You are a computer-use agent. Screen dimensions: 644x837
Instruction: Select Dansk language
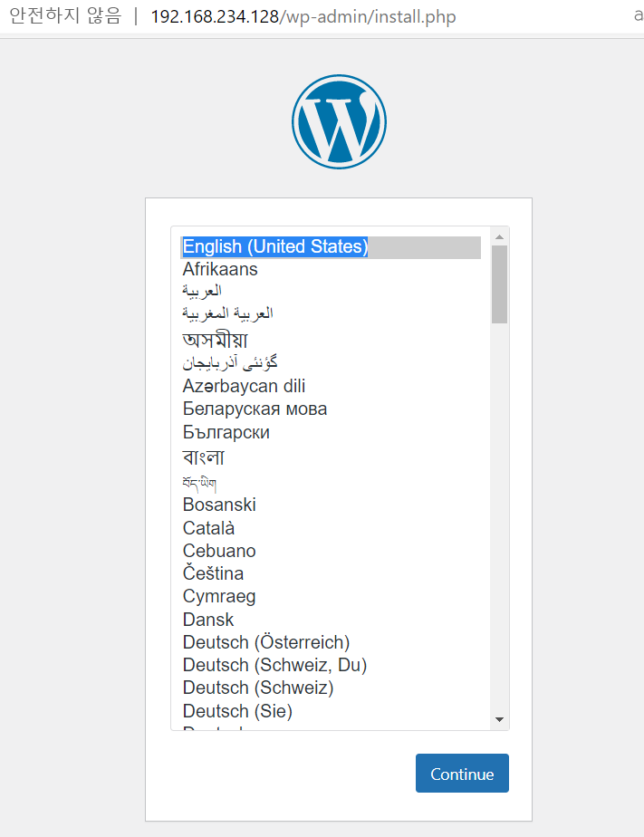[x=331, y=620]
